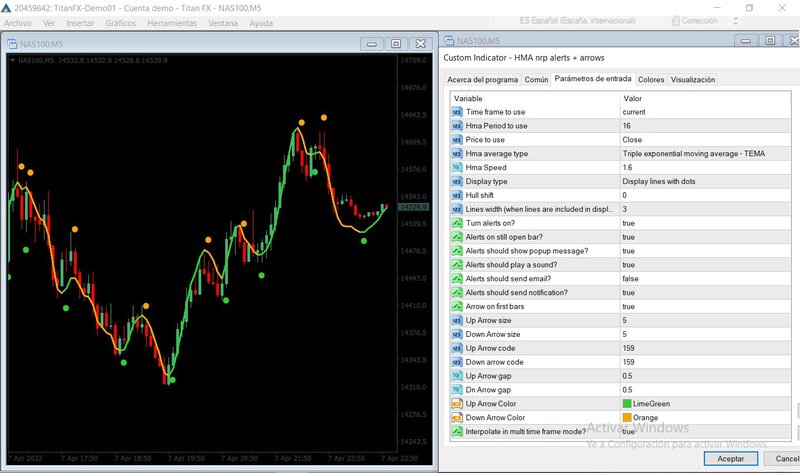Click the Hma Speed parameter icon
This screenshot has height=473, width=800.
coord(457,167)
